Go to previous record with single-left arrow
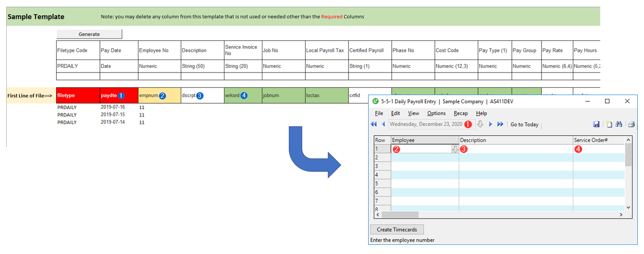 (384, 124)
